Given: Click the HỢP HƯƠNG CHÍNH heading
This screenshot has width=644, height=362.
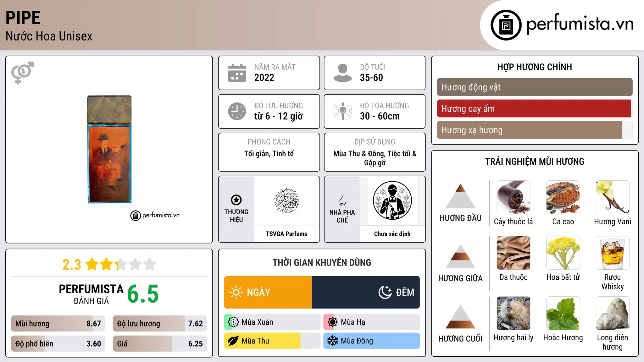Looking at the screenshot, I should coord(535,67).
